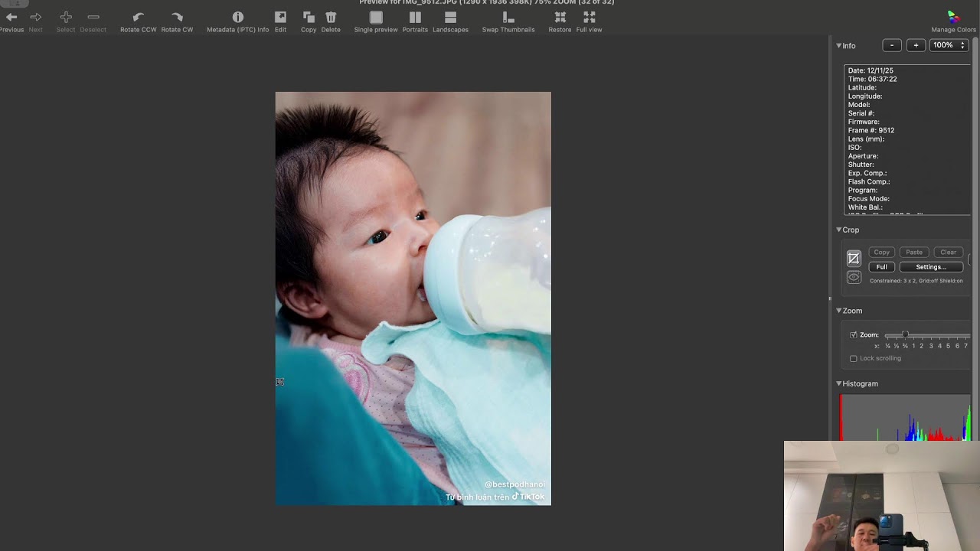
Task: Open crop Settings...
Action: (931, 267)
